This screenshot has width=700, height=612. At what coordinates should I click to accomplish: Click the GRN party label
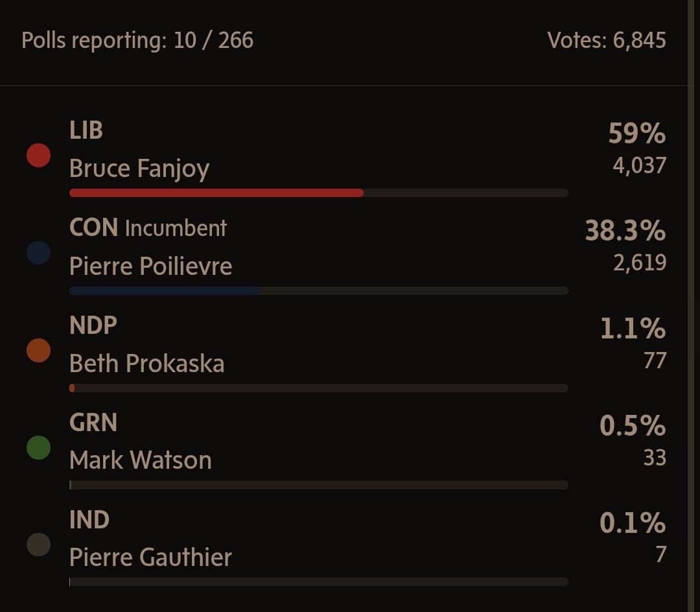click(x=93, y=423)
